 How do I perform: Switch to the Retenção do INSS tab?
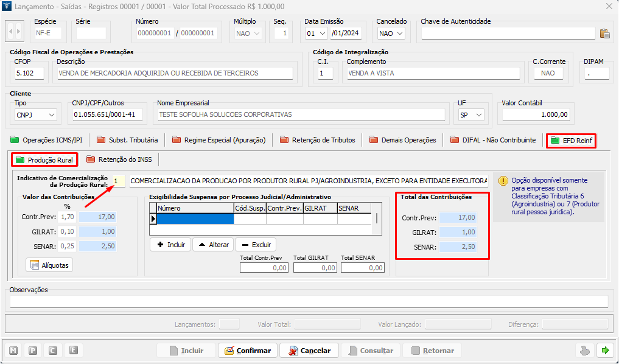(x=121, y=159)
